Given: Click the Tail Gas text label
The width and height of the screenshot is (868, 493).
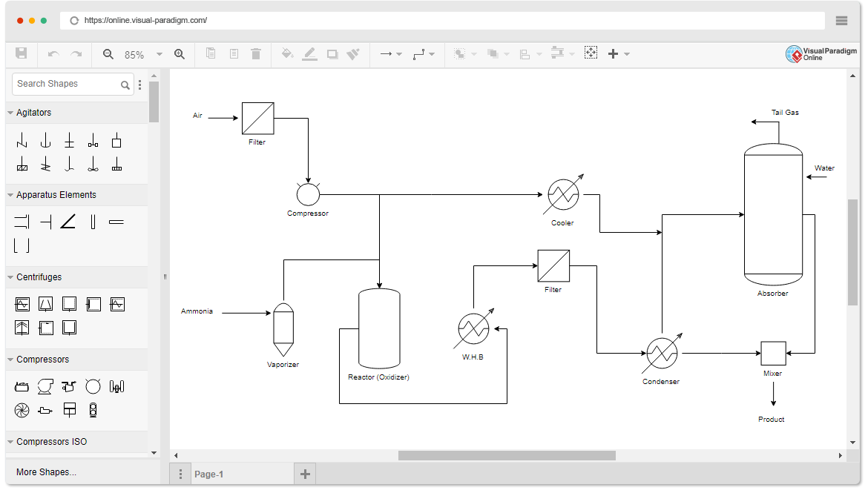Looking at the screenshot, I should coord(785,113).
